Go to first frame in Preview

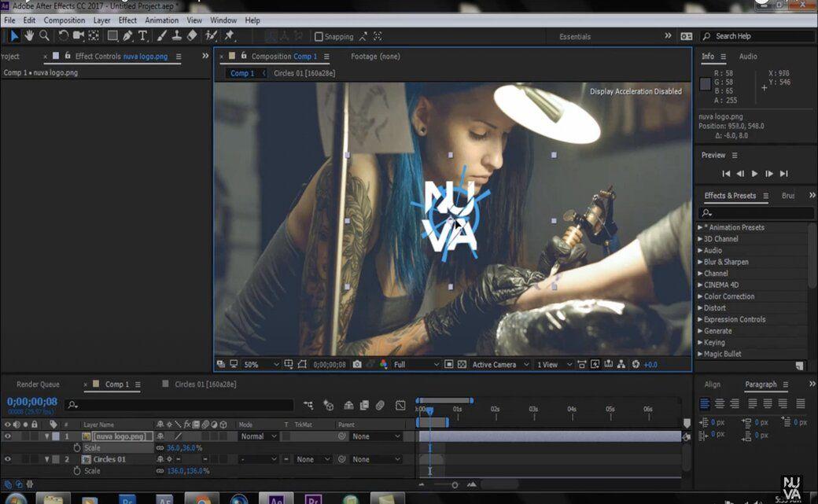click(x=726, y=173)
